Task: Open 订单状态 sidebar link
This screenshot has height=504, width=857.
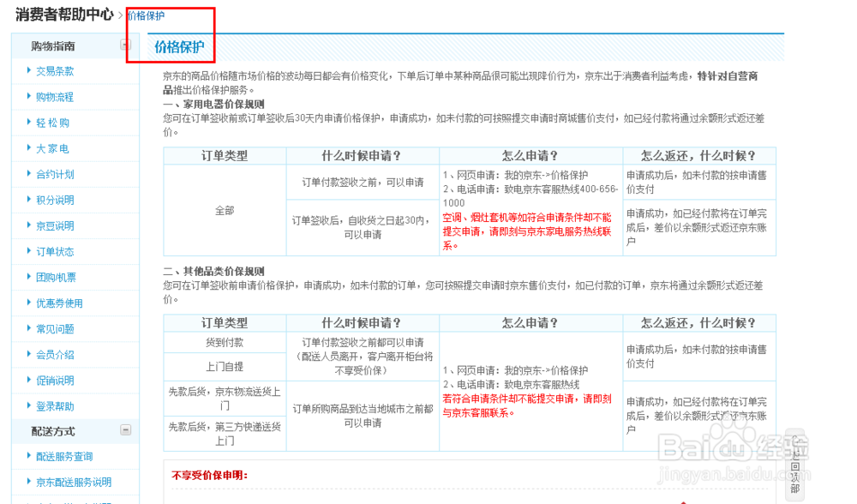Action: coord(55,251)
